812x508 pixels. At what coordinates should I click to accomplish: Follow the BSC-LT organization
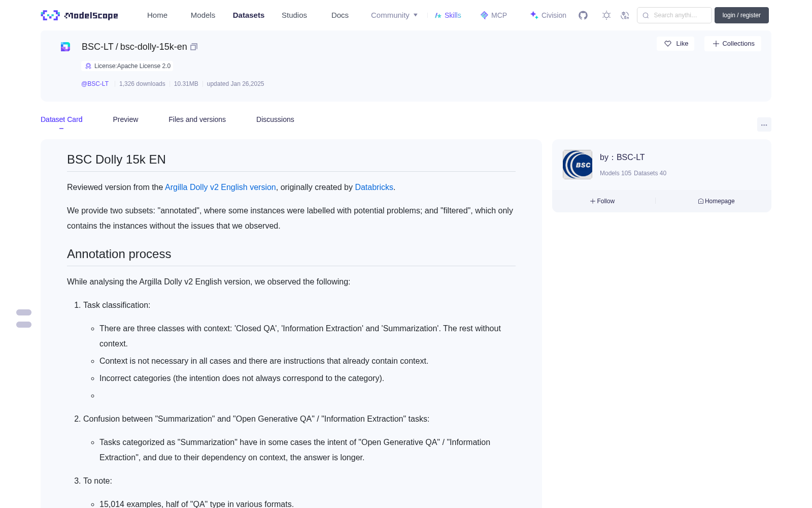tap(602, 201)
